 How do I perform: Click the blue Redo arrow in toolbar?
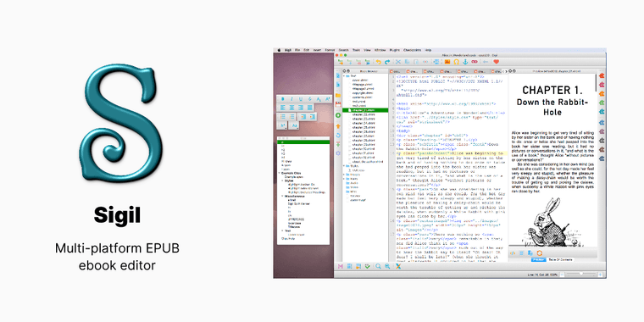(x=387, y=62)
